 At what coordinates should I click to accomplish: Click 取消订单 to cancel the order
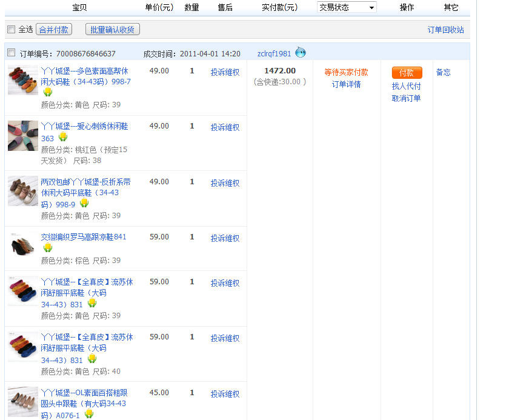[406, 98]
